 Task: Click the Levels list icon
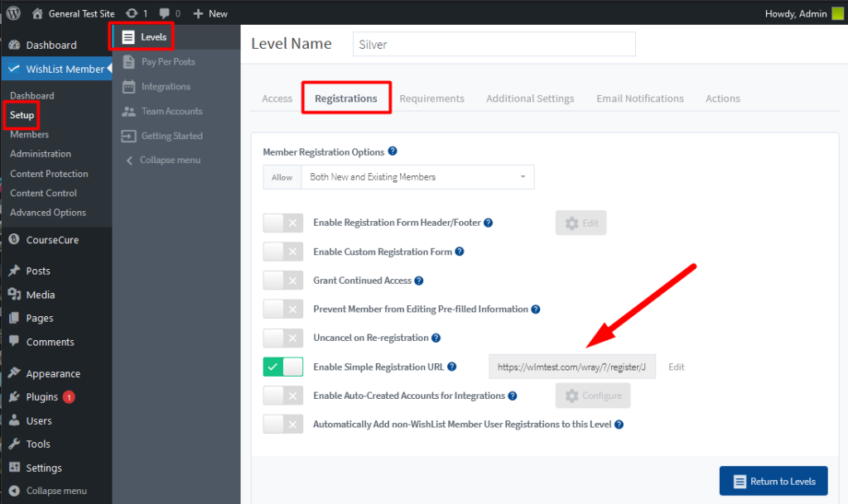pos(128,36)
